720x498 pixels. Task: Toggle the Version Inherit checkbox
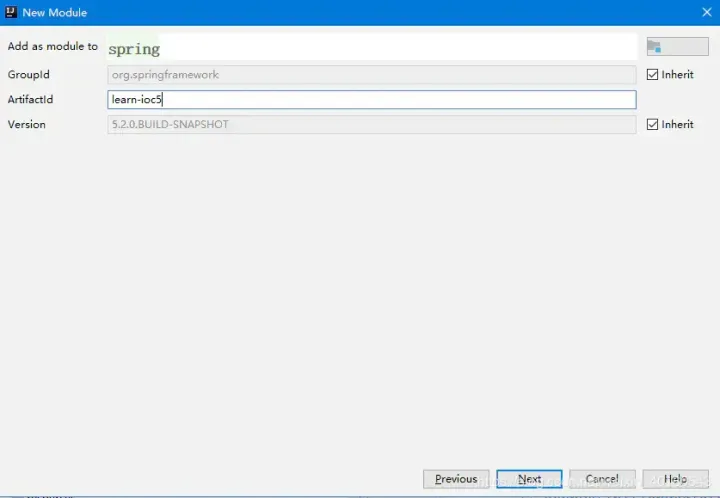point(652,124)
